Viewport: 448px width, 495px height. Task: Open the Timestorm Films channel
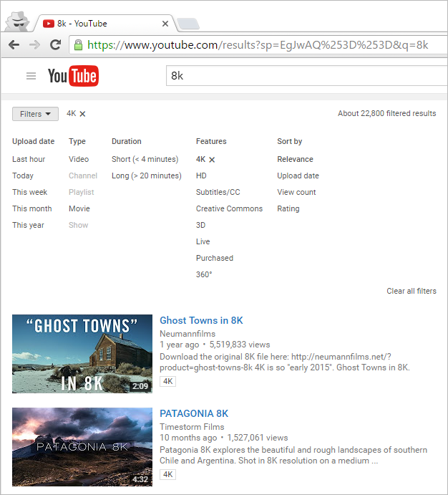pyautogui.click(x=192, y=427)
